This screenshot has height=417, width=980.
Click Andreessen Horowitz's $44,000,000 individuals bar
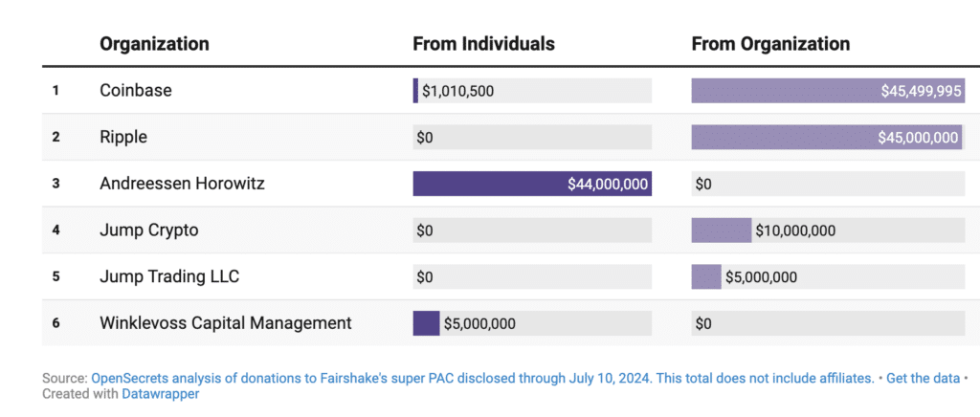(x=532, y=184)
